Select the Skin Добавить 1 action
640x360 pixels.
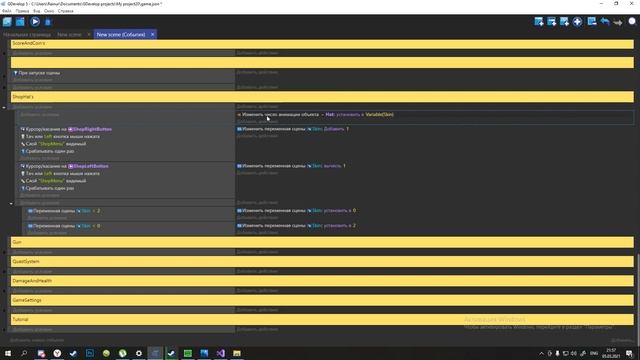[x=293, y=129]
